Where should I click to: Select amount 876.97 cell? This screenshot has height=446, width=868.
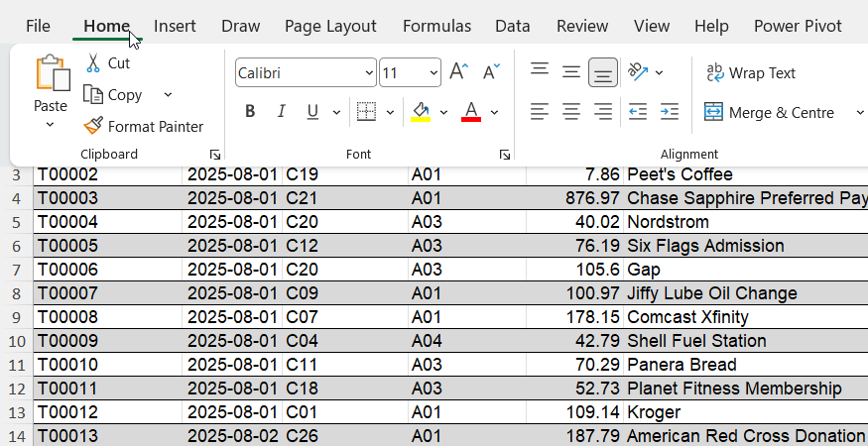click(x=574, y=198)
